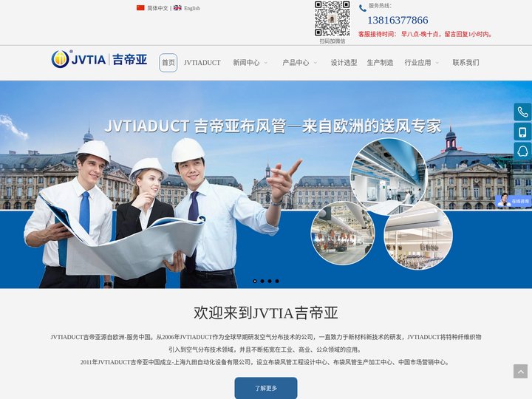Click the UK flag icon
This screenshot has height=399, width=532.
pos(177,8)
